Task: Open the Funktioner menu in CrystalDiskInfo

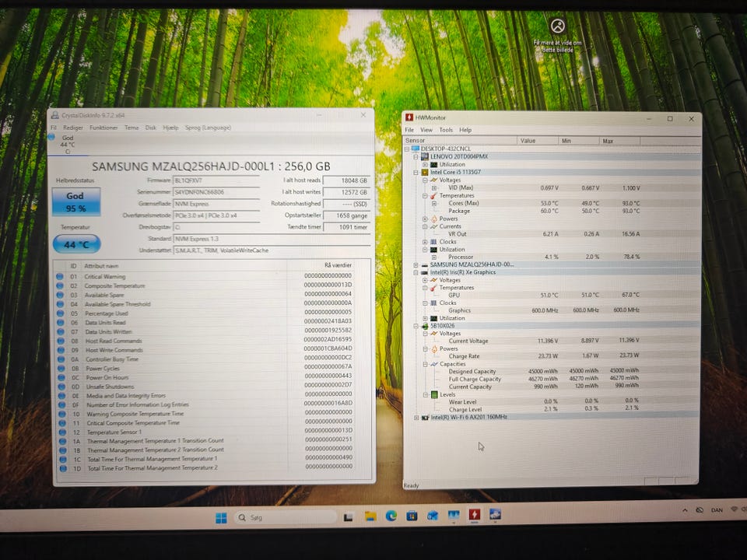Action: click(103, 128)
